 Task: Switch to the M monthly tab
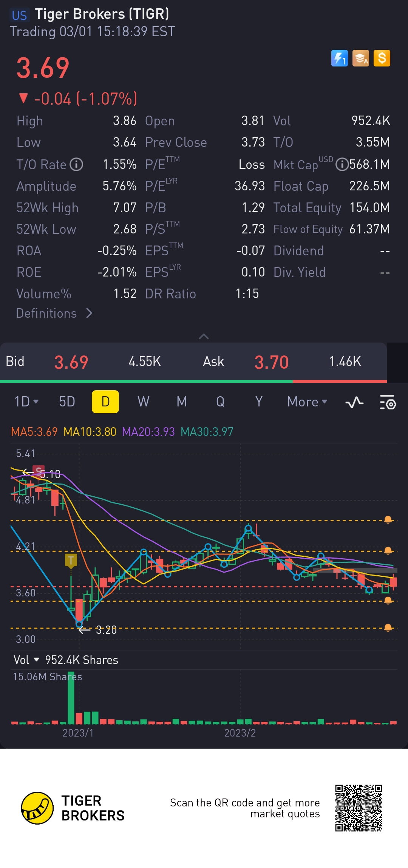tap(182, 402)
